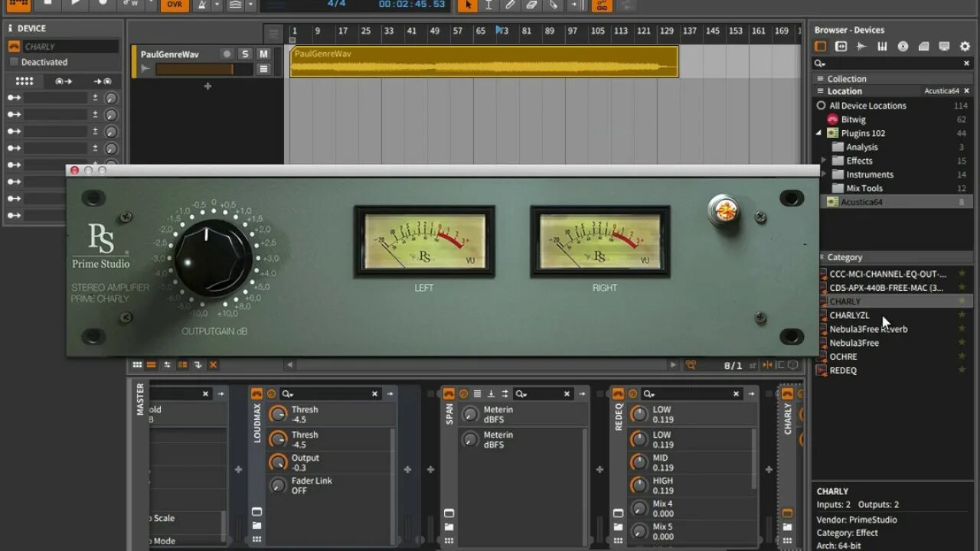980x551 pixels.
Task: Open the Analysis folder
Action: (x=862, y=147)
